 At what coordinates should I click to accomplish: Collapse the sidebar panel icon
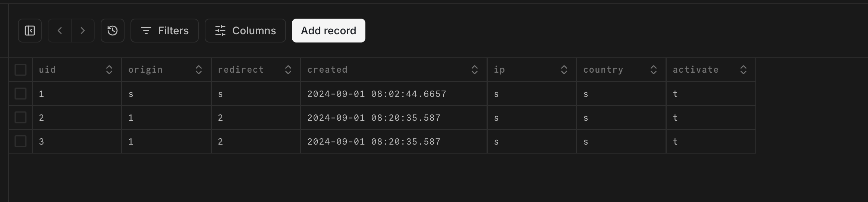click(30, 31)
